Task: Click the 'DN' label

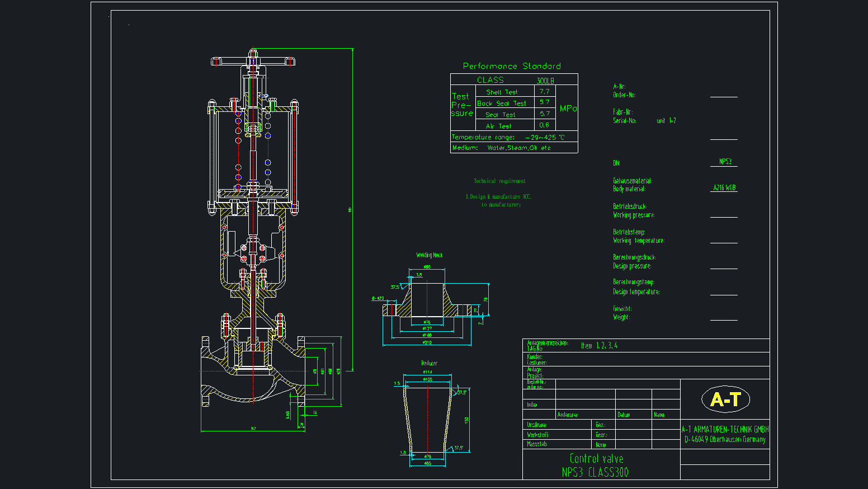Action: (616, 163)
